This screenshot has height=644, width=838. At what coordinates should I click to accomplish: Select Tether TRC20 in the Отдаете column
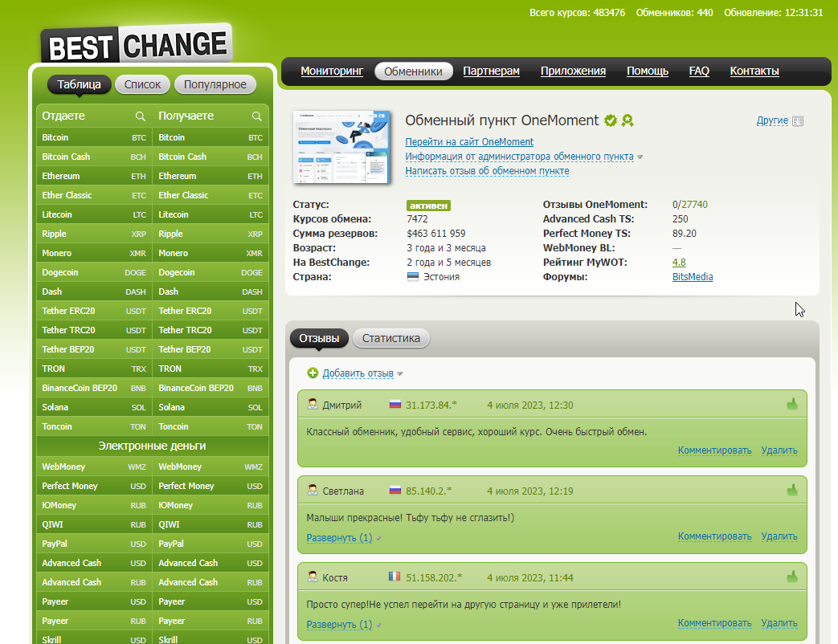coord(94,330)
